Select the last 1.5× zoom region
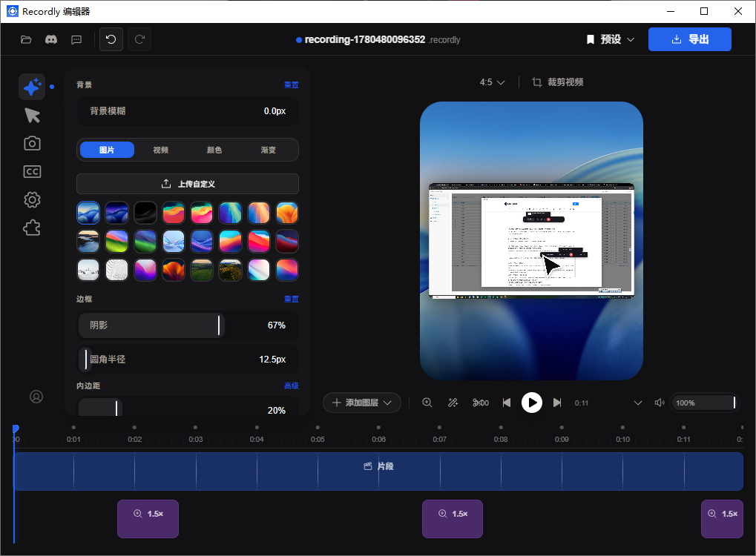 tap(722, 519)
